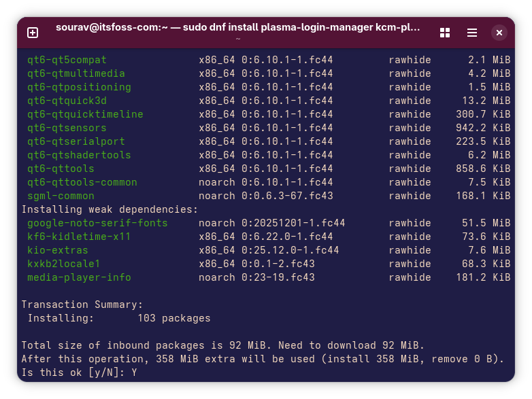
Task: Click the "Installing weak dependencies:" heading
Action: (x=110, y=209)
